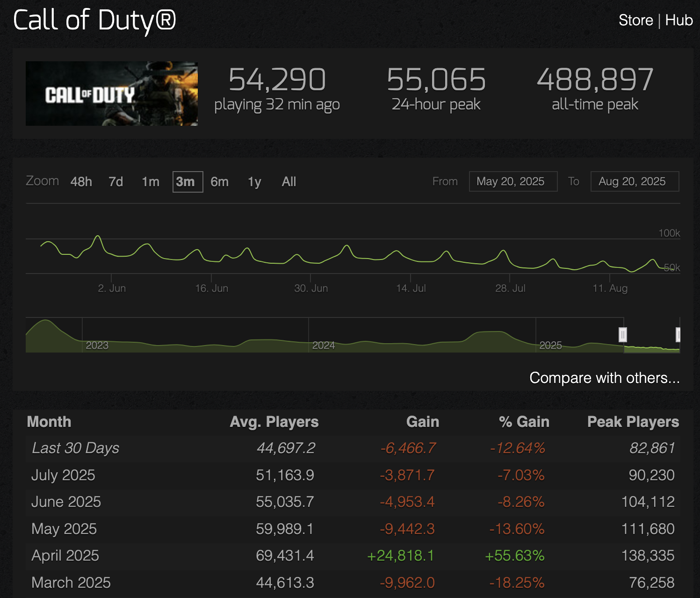Viewport: 700px width, 598px height.
Task: Click average players value 55,035.7
Action: point(285,502)
